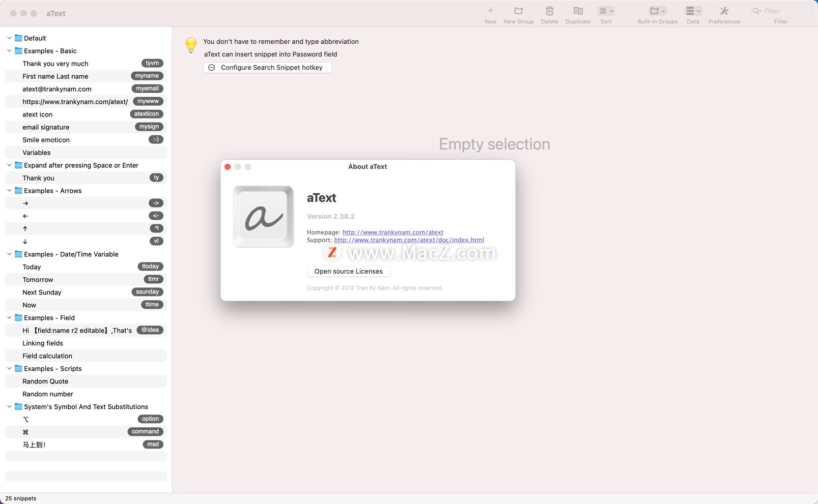Open the Homepage trankynam.com/atext link
Viewport: 818px width, 504px height.
(393, 232)
